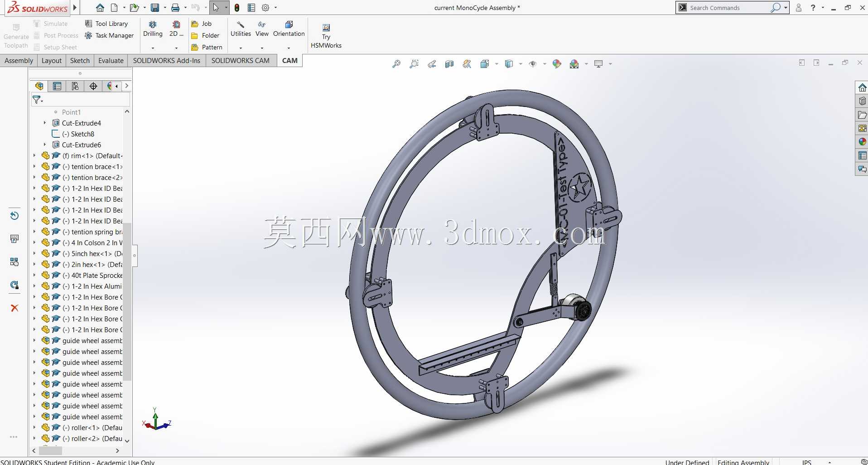Open the user login icon
The width and height of the screenshot is (868, 465).
coord(799,8)
